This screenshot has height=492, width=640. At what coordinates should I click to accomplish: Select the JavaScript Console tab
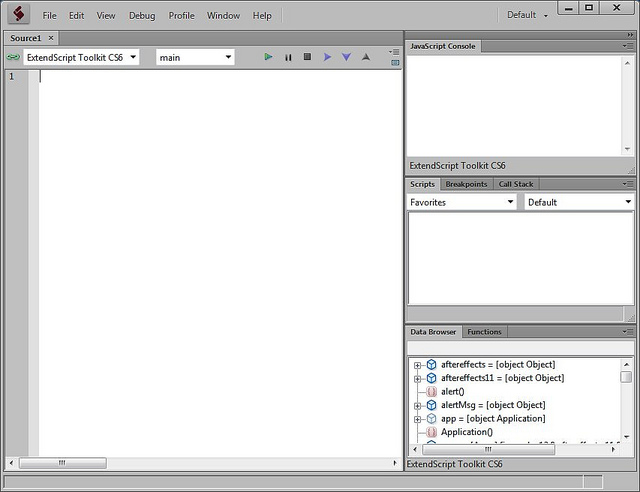(442, 46)
